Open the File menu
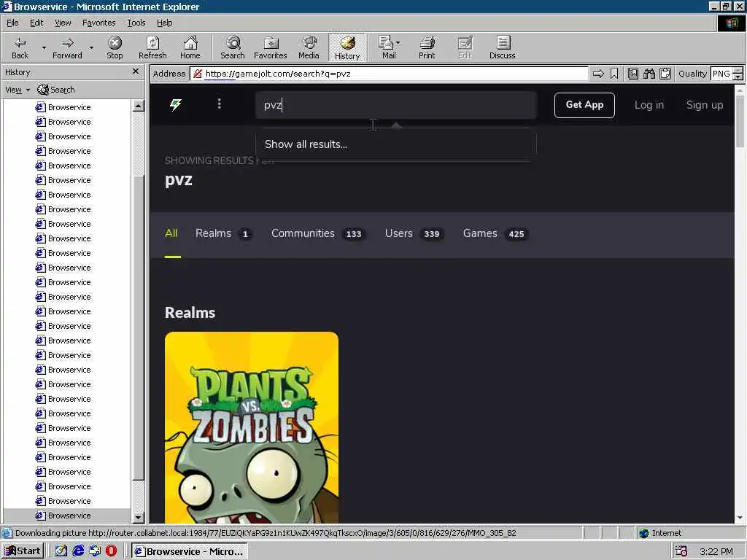Image resolution: width=747 pixels, height=560 pixels. pos(12,23)
